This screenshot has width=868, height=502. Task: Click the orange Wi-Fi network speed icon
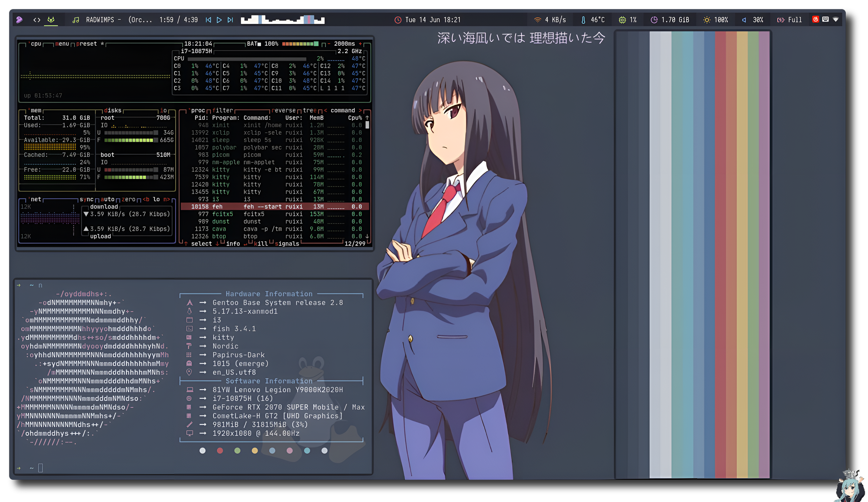[x=537, y=20]
